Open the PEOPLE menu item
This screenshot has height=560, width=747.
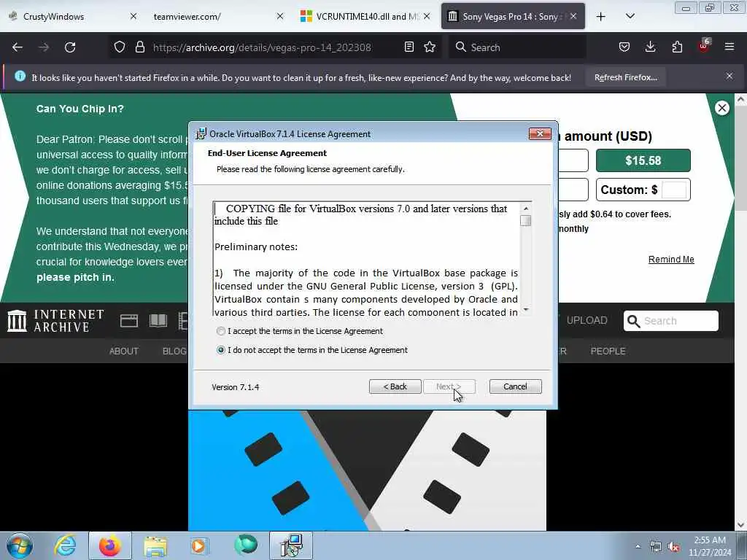608,351
